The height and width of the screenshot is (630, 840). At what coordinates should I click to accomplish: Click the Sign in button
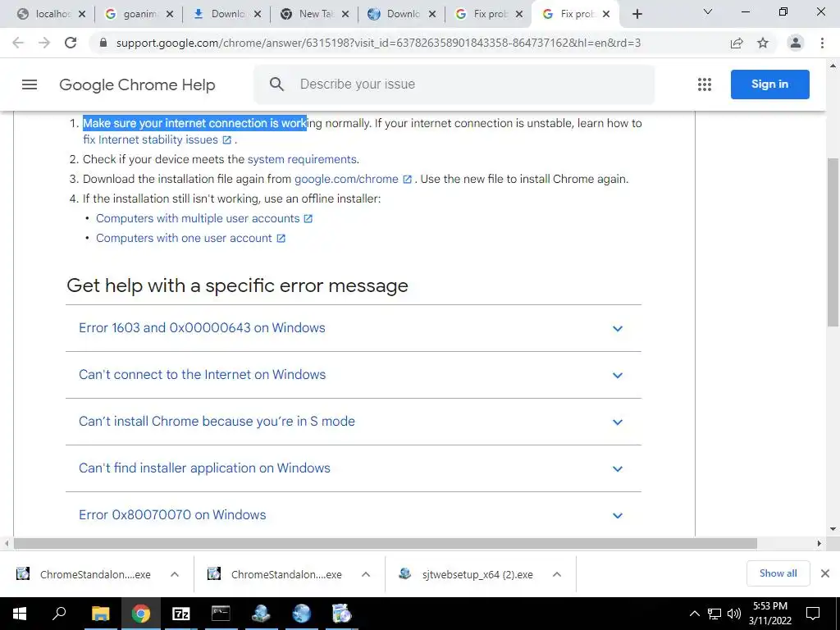[769, 84]
